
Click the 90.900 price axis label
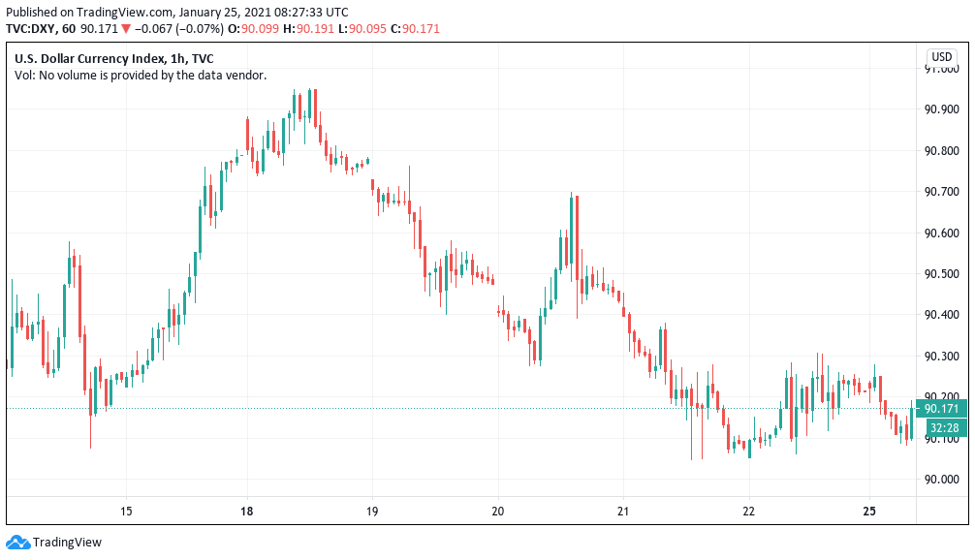point(944,109)
